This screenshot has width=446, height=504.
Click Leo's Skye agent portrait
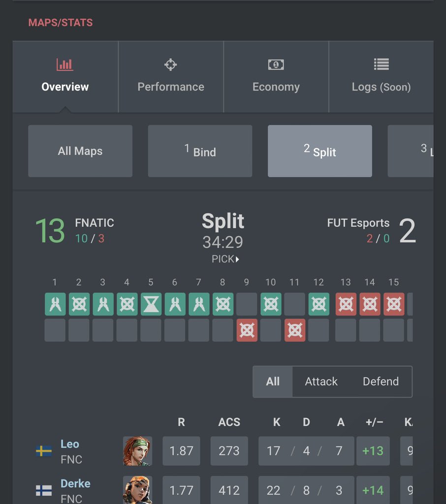click(x=138, y=451)
